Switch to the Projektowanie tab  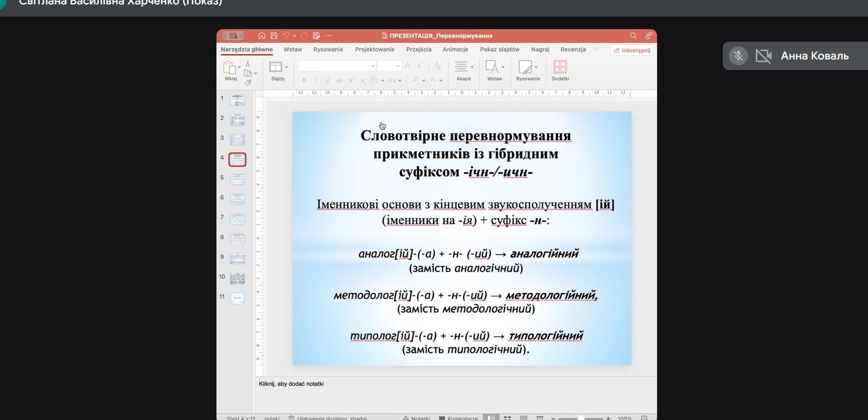[374, 49]
